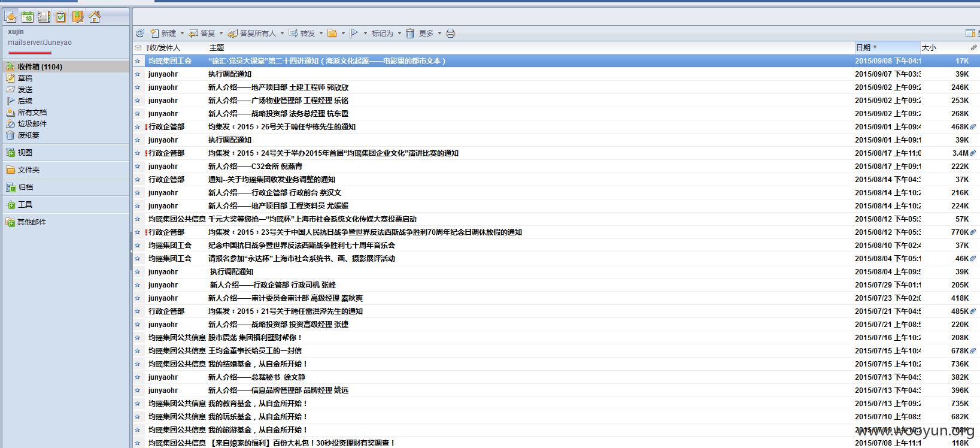This screenshot has height=448, width=980.
Task: Toggle the star on the 总裁秘书 徐文静 message
Action: (137, 377)
